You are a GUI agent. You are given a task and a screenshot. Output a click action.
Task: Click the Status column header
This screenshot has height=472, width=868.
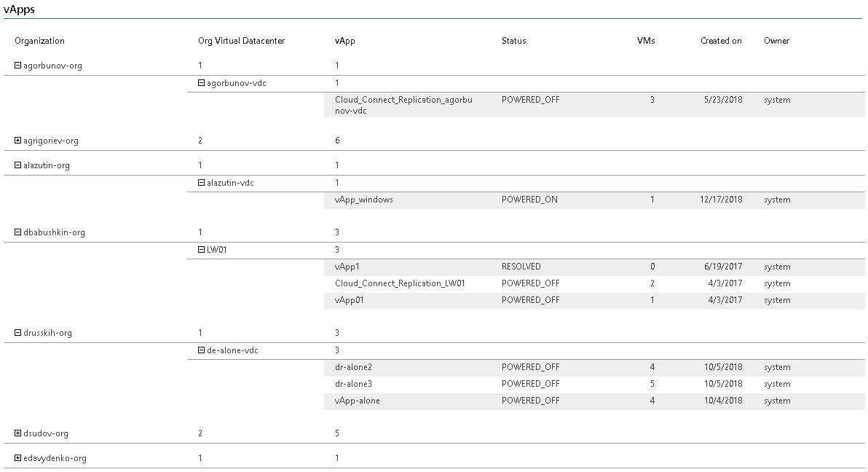pos(513,41)
